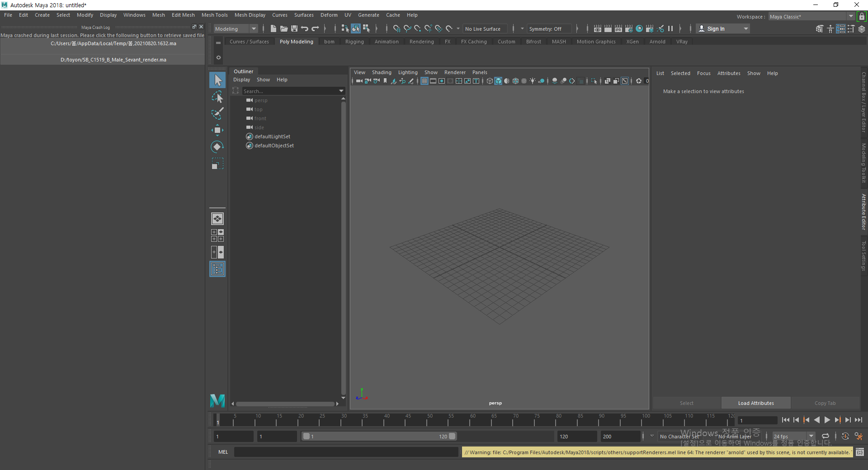Screen dimensions: 868x470
Task: Click the Outliner horizontal scrollbar
Action: [x=285, y=404]
